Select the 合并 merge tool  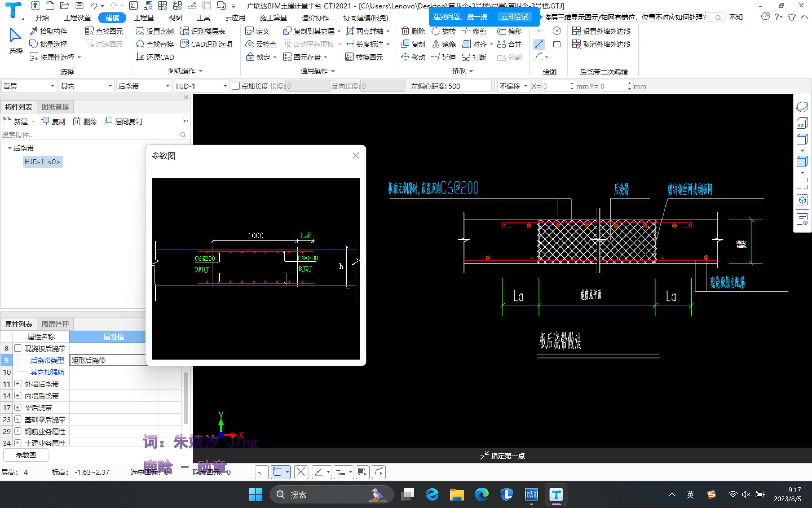[509, 44]
